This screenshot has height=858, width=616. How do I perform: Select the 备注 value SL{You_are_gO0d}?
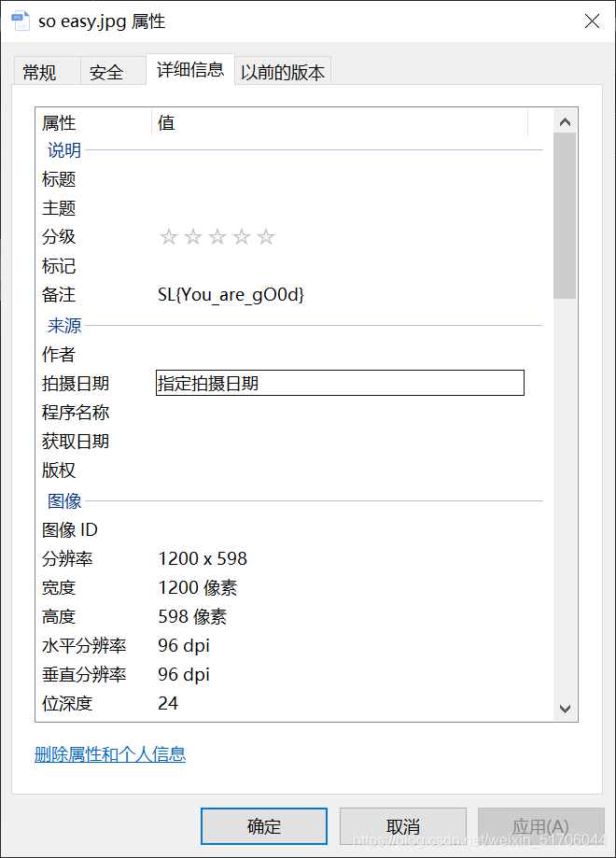coord(231,295)
